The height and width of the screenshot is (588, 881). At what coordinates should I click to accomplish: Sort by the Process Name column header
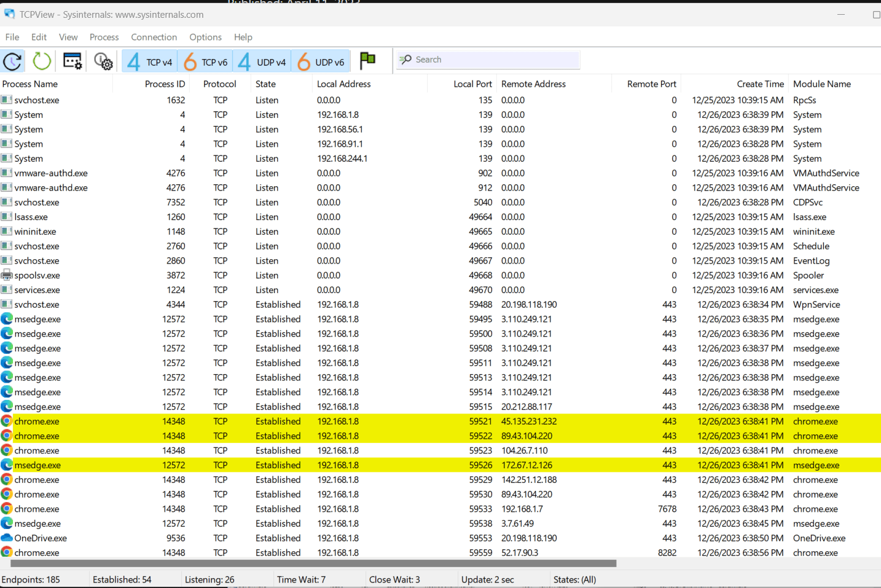click(30, 84)
